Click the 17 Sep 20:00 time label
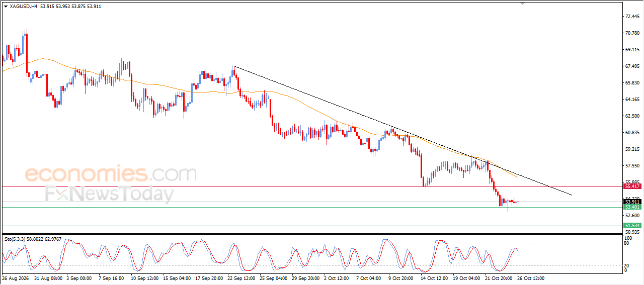Screen dimensions: 644x285 point(209,278)
